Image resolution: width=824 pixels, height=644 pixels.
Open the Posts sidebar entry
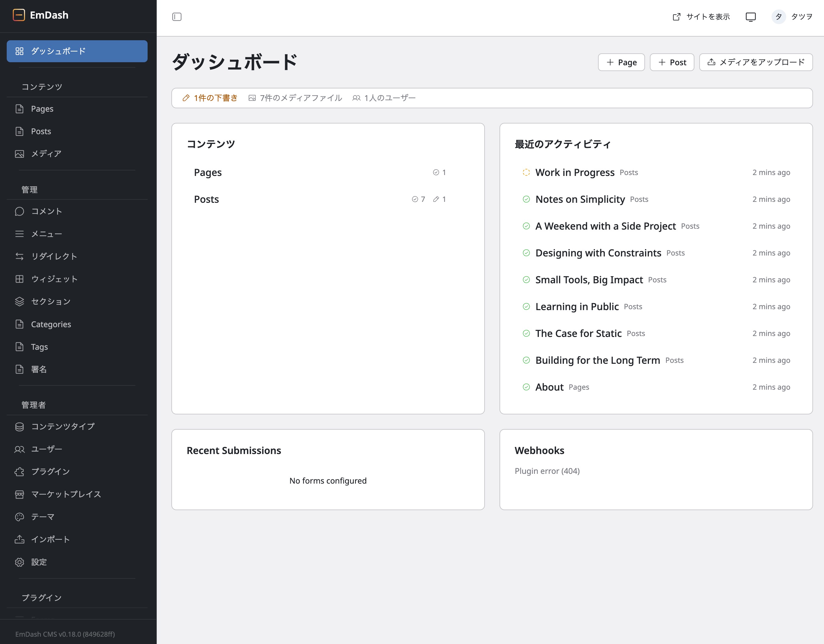pyautogui.click(x=77, y=131)
